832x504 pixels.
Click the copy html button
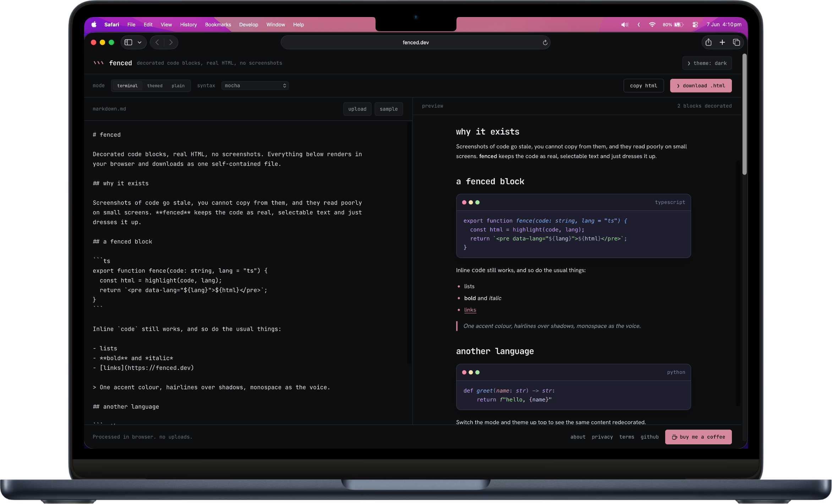pos(643,86)
